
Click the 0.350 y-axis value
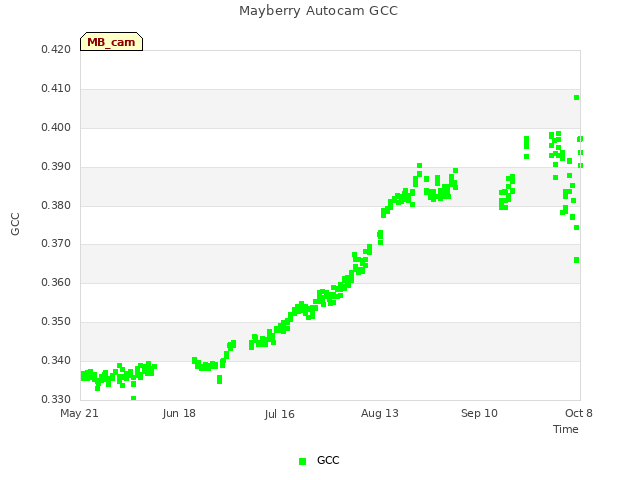[x=56, y=322]
